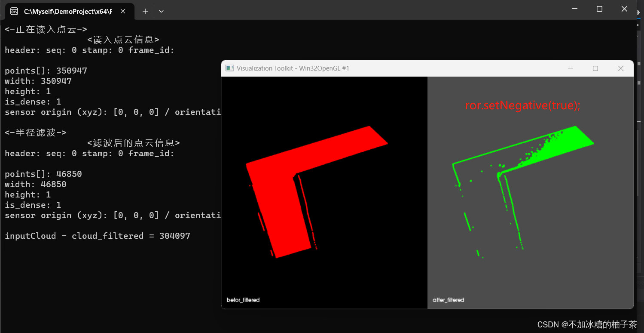This screenshot has width=644, height=333.
Task: Click the '<读入点云信息>' heading
Action: (x=123, y=40)
